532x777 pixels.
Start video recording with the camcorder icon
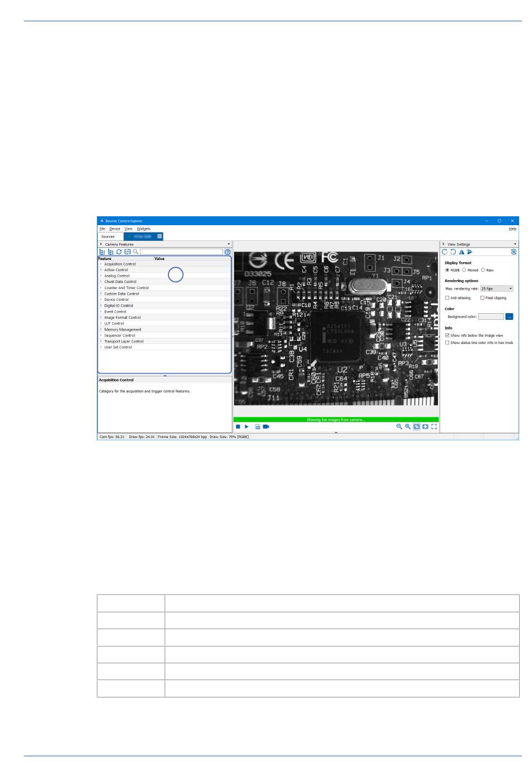[x=266, y=427]
